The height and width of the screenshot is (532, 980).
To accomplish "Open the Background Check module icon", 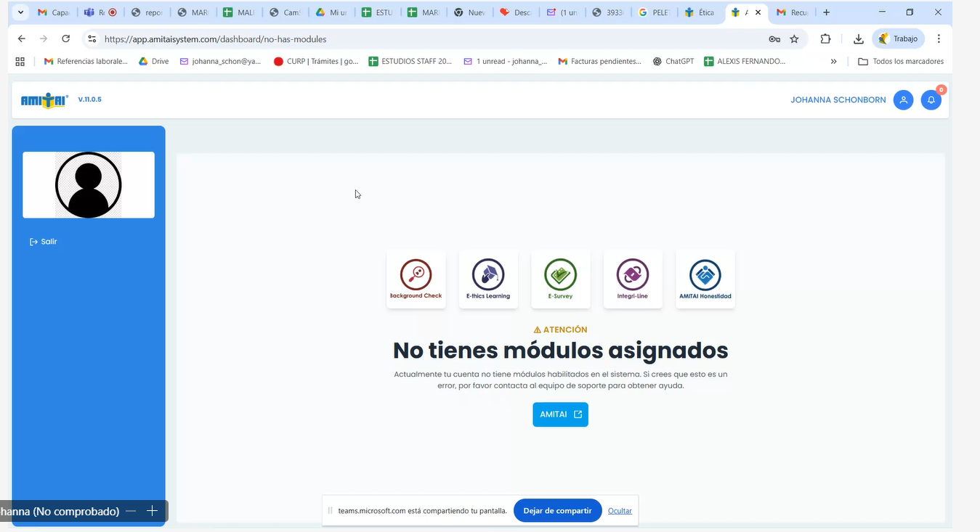I will (x=416, y=279).
